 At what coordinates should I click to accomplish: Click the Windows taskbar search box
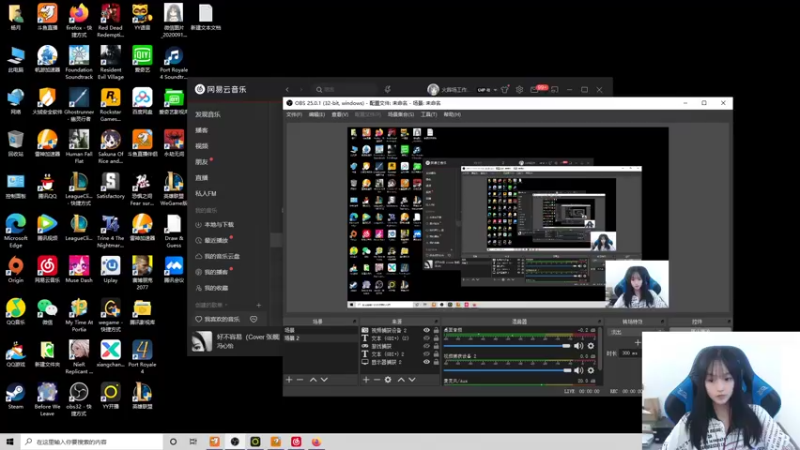[92, 442]
